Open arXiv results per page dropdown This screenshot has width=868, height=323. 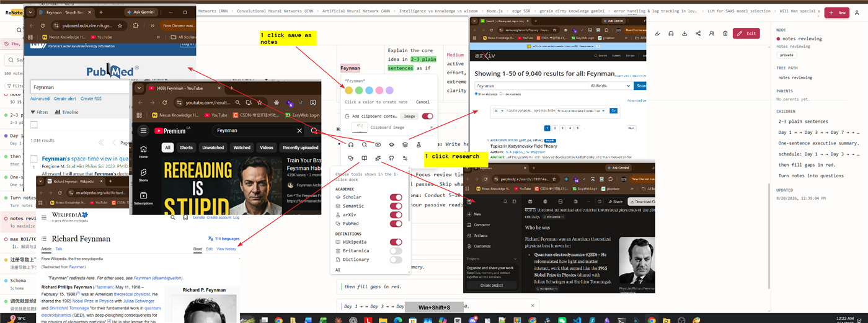click(x=499, y=110)
